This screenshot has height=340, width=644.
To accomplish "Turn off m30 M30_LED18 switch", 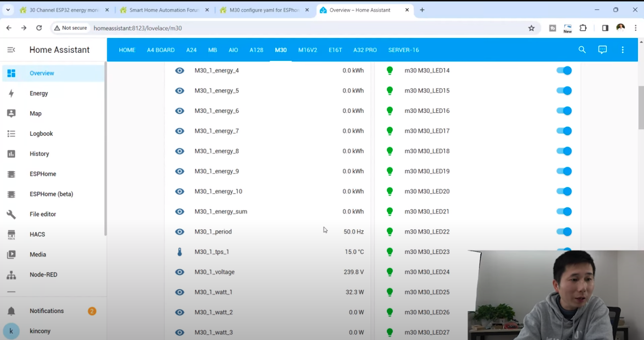I will coord(564,151).
